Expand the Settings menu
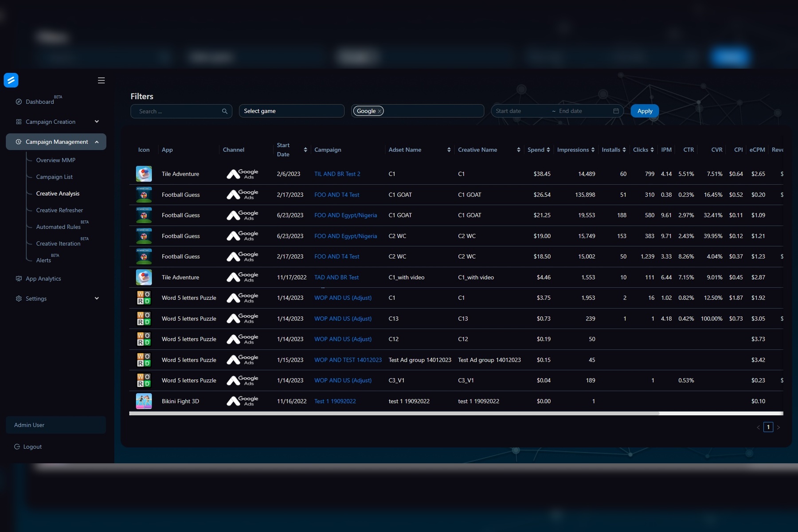This screenshot has width=798, height=532. (x=97, y=298)
